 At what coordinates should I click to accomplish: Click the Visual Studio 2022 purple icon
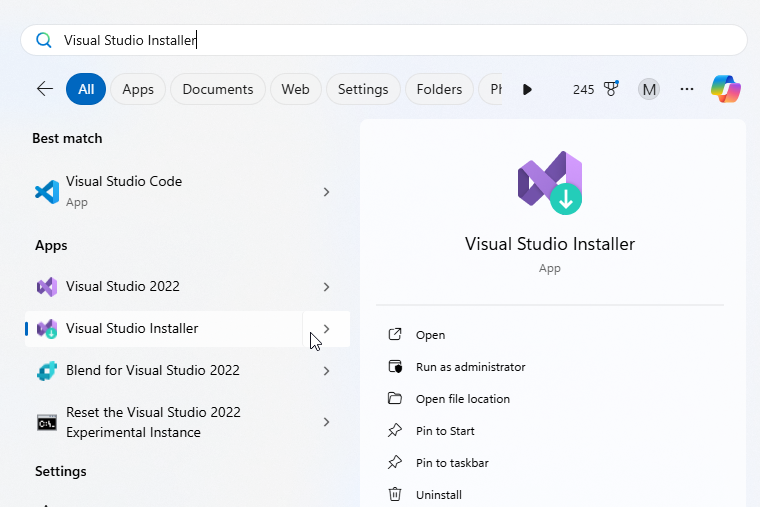pos(47,287)
